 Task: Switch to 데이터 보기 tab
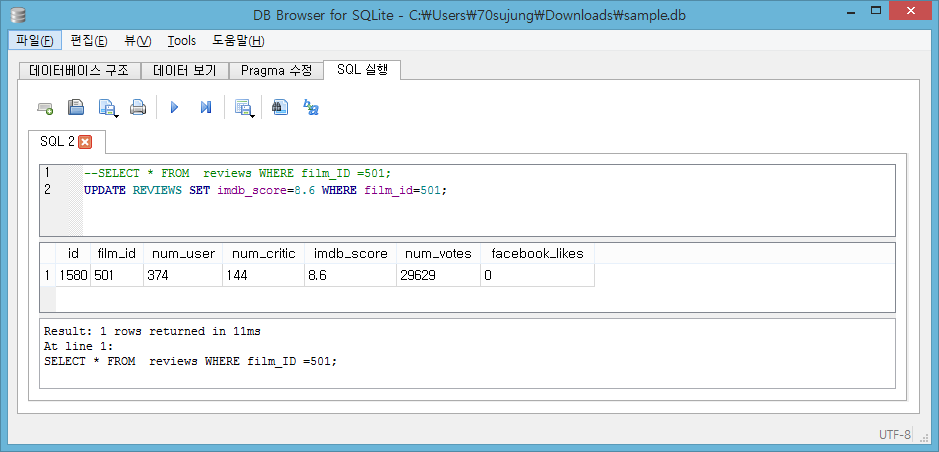184,71
